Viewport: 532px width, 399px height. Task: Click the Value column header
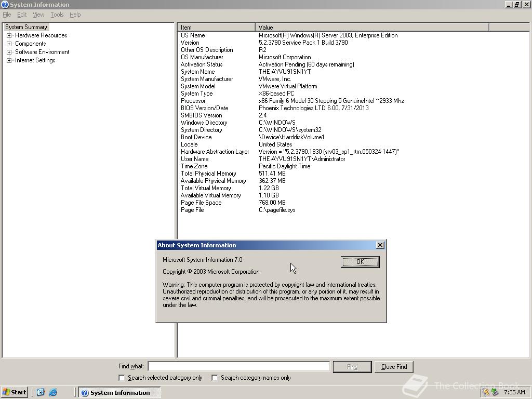coord(372,27)
